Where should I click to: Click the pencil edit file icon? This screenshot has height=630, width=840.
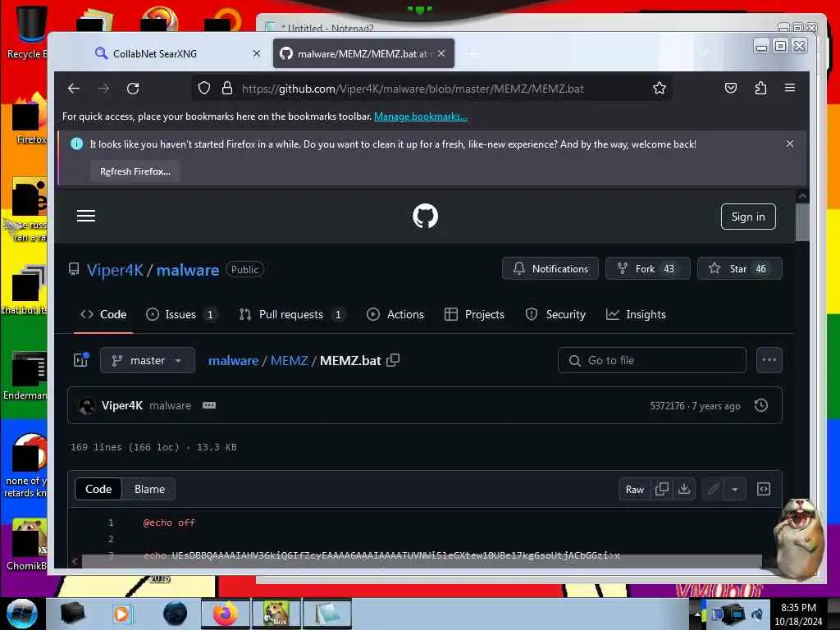713,489
